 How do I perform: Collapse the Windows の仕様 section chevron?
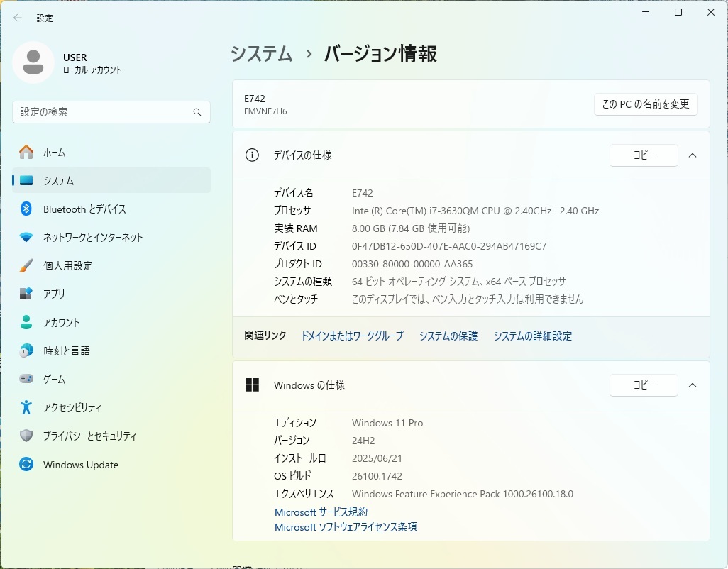pos(693,385)
